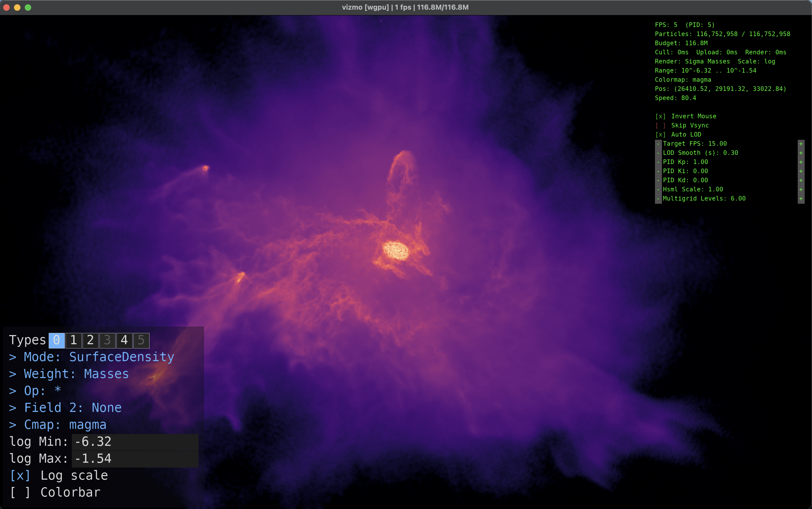812x509 pixels.
Task: Enable the Colorbar checkbox
Action: click(x=20, y=492)
